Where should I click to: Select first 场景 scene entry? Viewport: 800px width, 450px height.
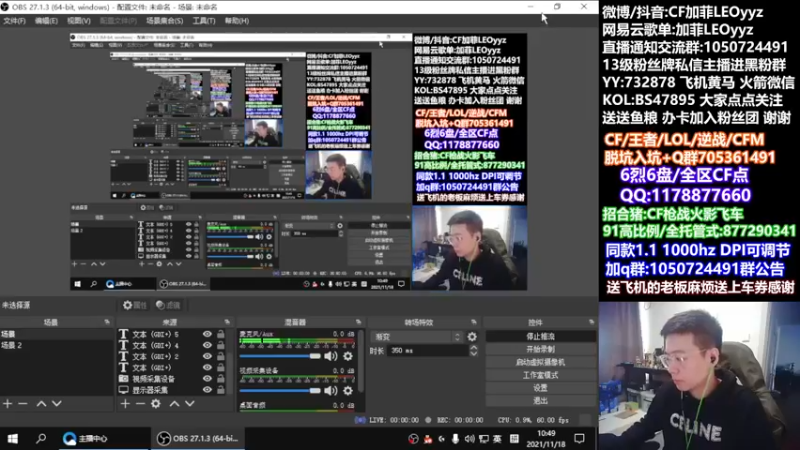click(x=57, y=334)
